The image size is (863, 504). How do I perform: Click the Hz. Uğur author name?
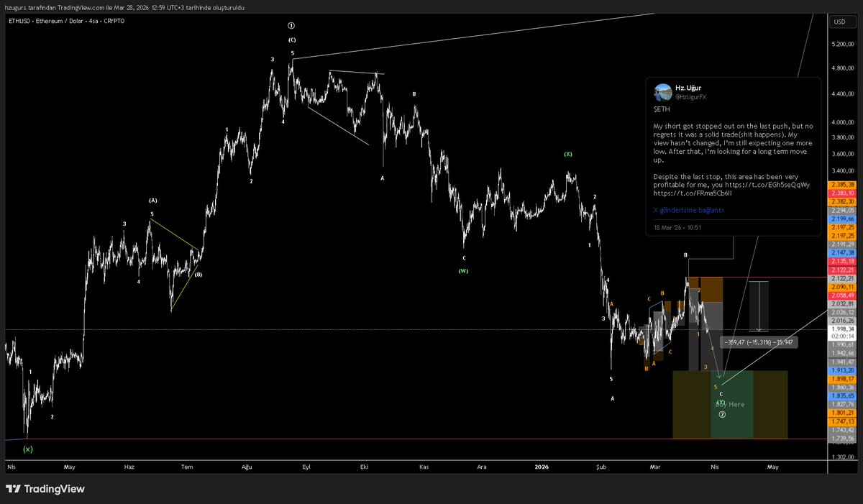[689, 88]
